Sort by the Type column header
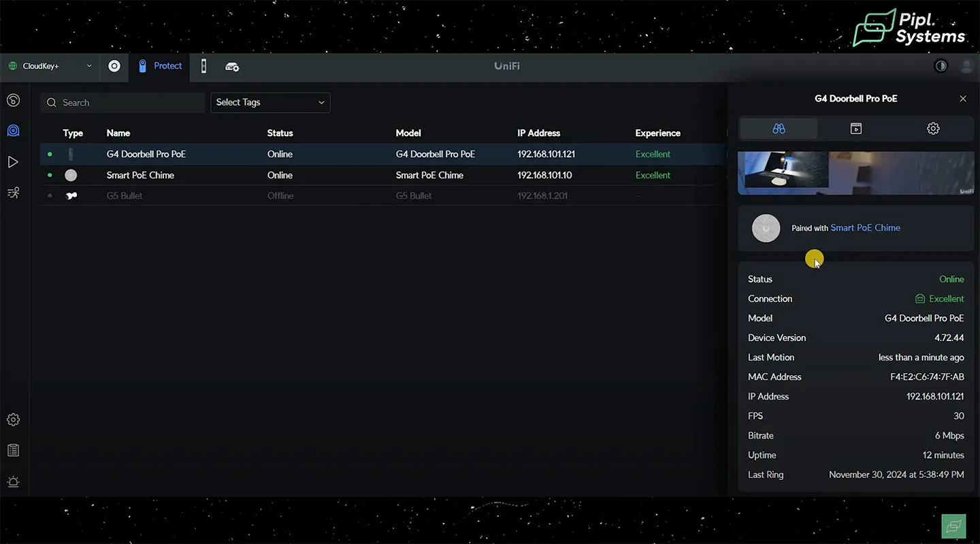Screen dimensions: 980x544 tap(73, 133)
